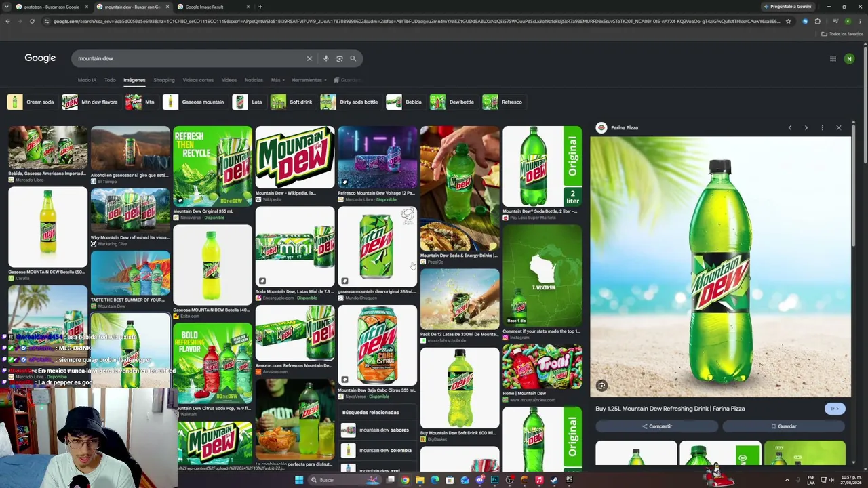The image size is (868, 488).
Task: Click the Guardar button in preview
Action: (784, 426)
